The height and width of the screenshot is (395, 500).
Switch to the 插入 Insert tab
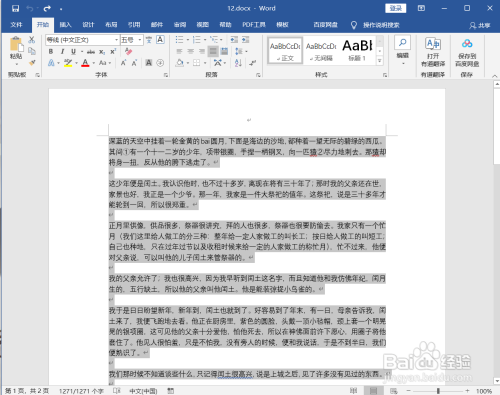[x=65, y=25]
